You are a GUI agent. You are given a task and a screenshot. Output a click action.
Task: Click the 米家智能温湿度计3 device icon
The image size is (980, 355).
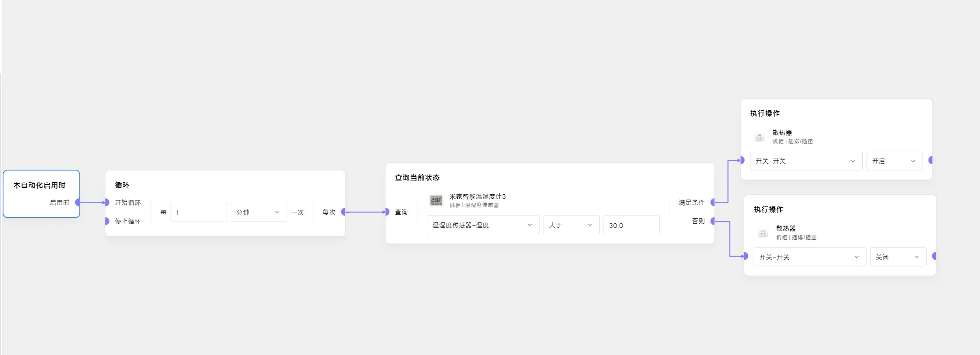(x=436, y=200)
